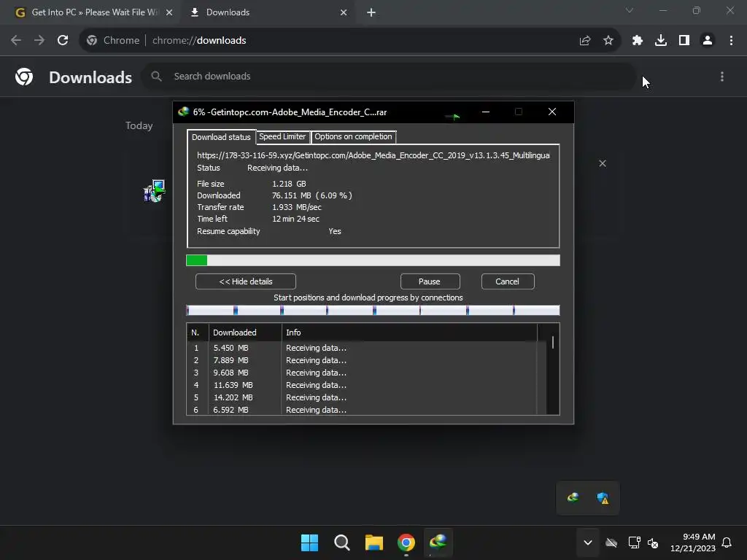Expand Chrome's tab search chevron

pyautogui.click(x=630, y=10)
